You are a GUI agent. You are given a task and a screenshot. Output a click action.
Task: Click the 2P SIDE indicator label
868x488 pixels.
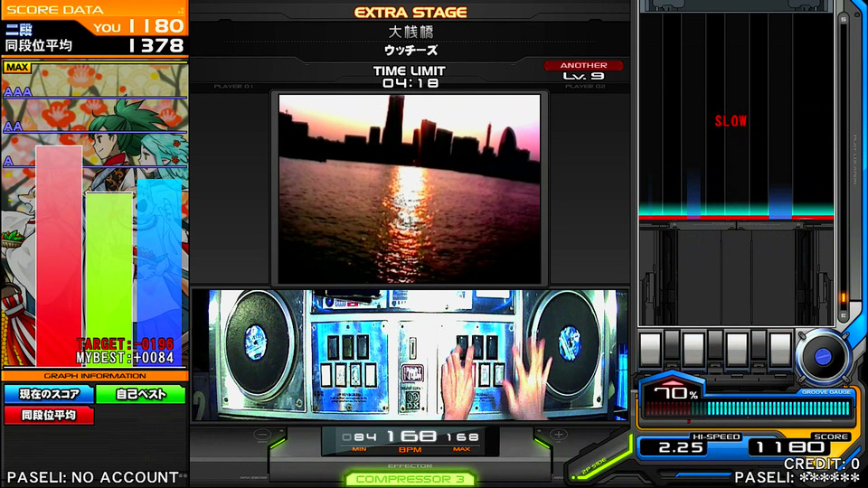coord(595,467)
